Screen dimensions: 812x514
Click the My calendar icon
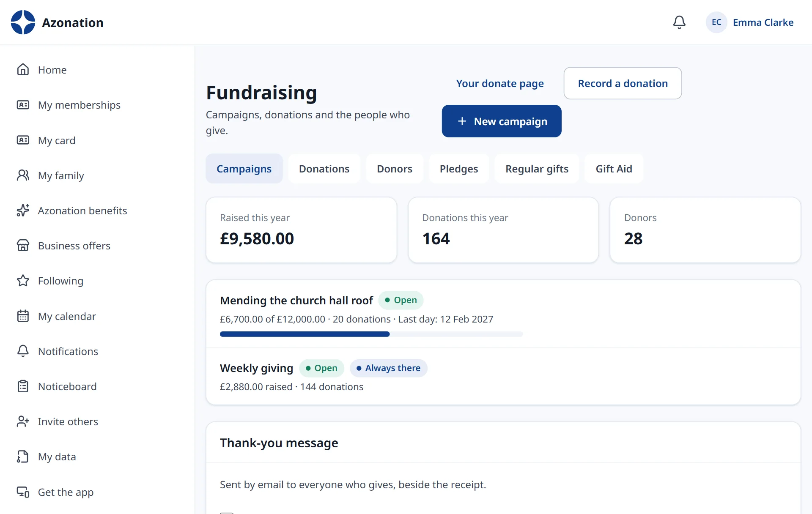tap(23, 316)
